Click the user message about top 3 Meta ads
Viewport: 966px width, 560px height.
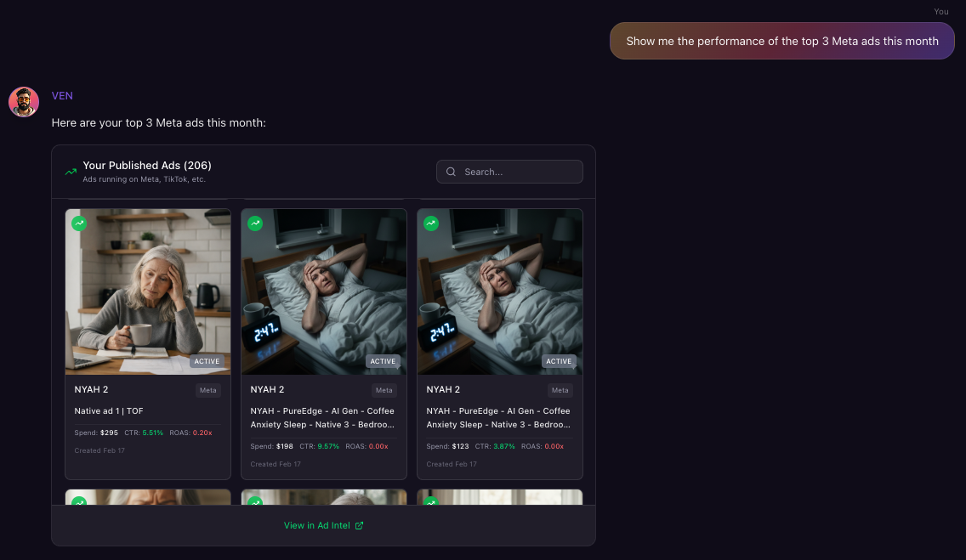tap(781, 41)
